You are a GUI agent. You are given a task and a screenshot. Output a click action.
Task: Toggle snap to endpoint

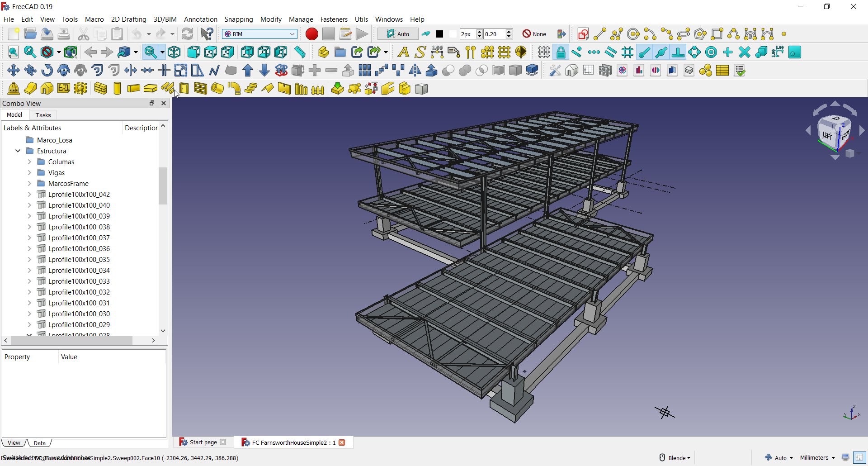(644, 52)
